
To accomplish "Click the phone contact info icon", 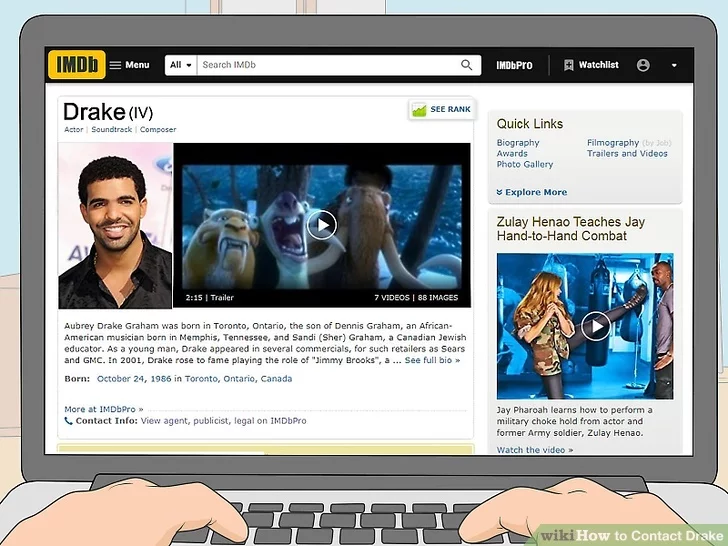I will click(x=68, y=421).
